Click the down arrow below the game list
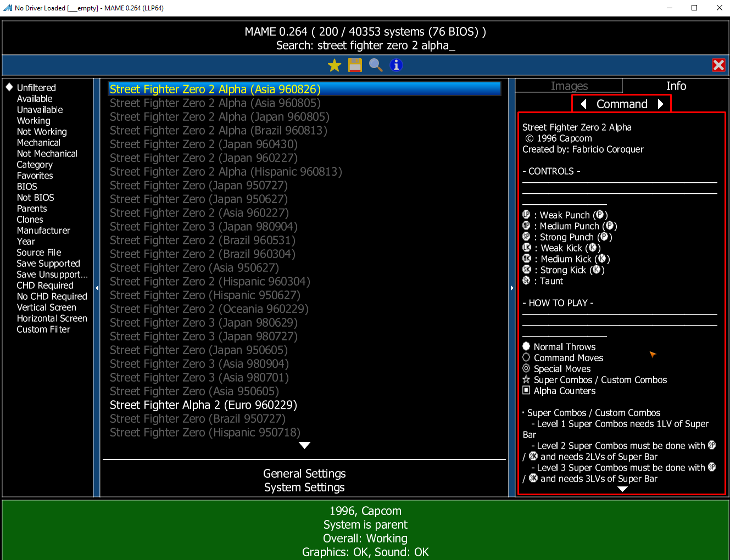 305,445
